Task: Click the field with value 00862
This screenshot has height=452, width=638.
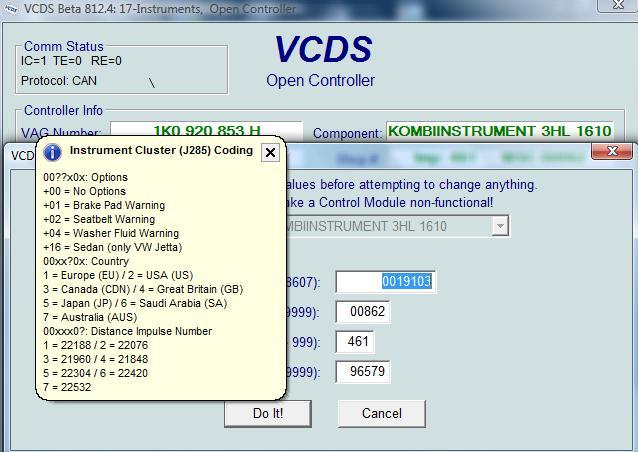Action: 363,312
